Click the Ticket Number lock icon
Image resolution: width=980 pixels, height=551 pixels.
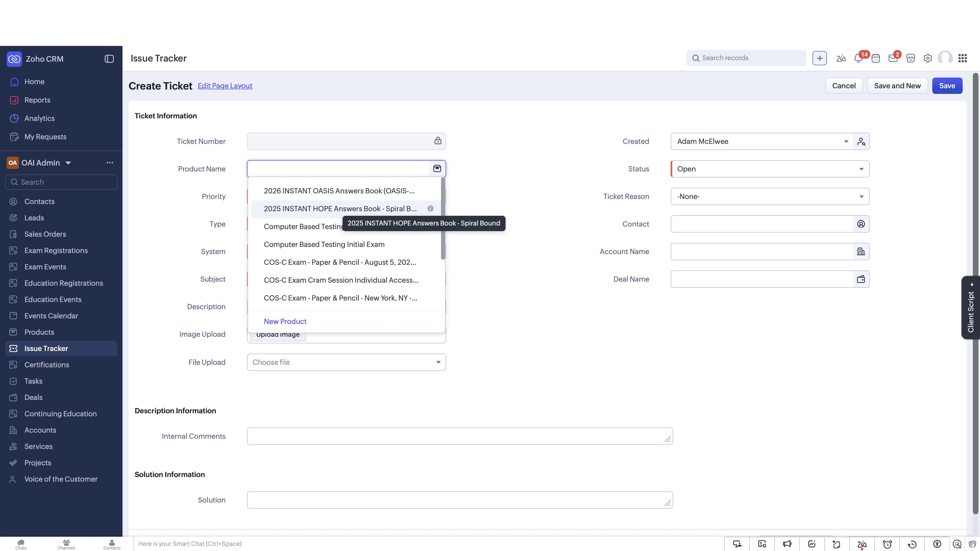pyautogui.click(x=438, y=141)
